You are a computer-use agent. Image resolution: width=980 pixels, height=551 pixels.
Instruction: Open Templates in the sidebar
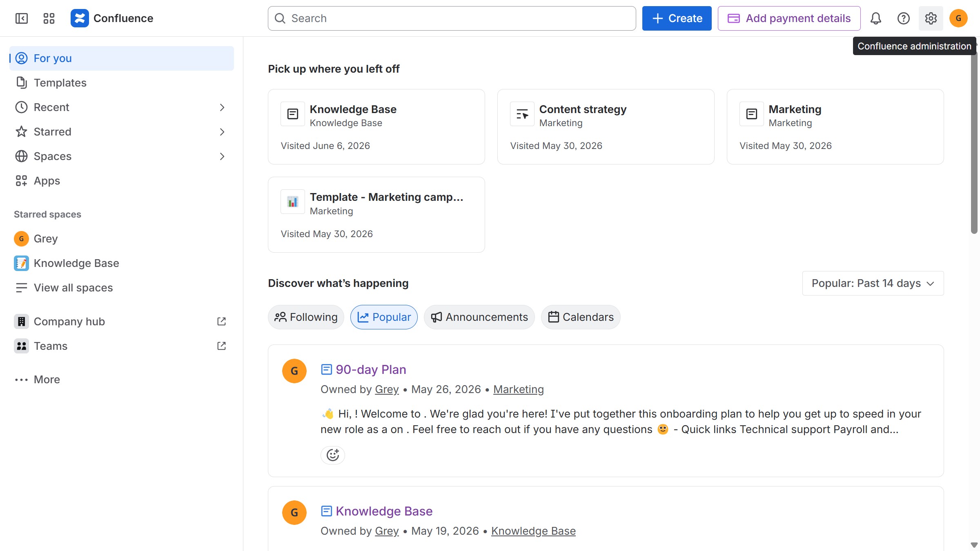click(122, 83)
